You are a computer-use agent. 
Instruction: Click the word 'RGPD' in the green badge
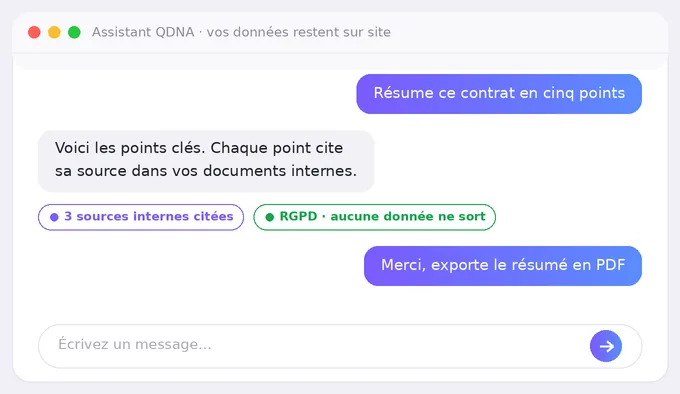tap(298, 216)
